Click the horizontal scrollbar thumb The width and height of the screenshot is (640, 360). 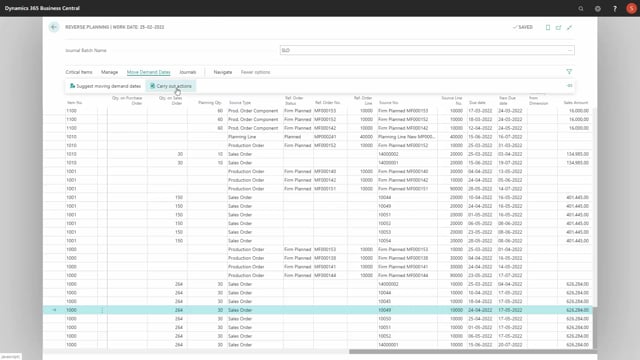coord(472,351)
